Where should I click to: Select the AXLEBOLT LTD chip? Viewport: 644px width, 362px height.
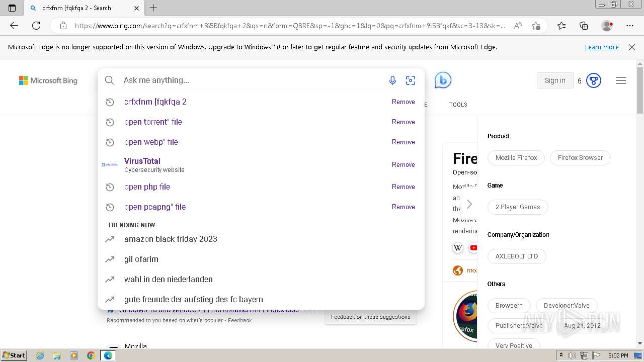(x=517, y=256)
